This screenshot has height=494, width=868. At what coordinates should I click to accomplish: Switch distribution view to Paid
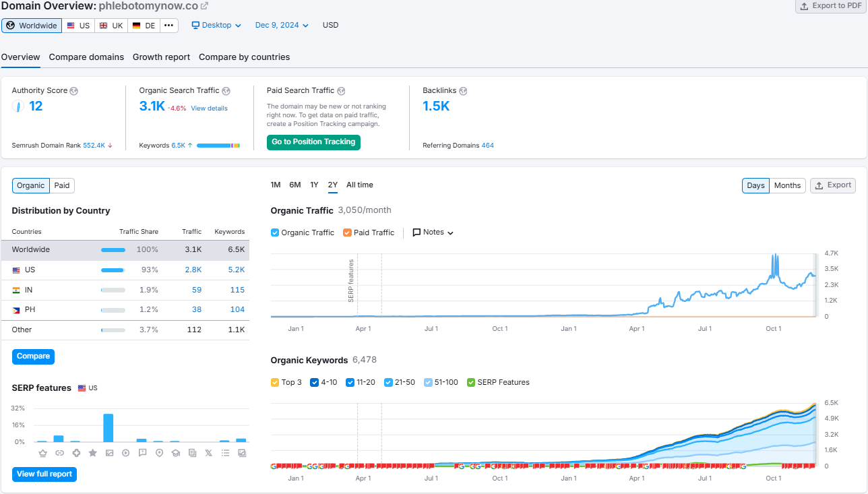62,185
